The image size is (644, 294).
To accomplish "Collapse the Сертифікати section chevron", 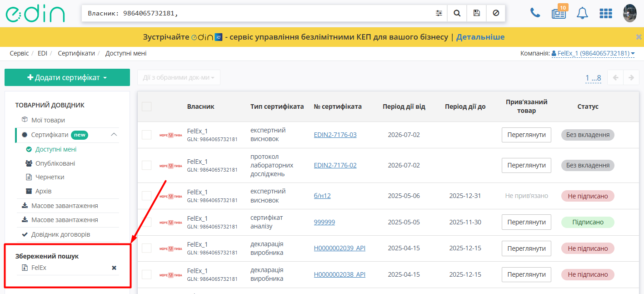I will tap(114, 135).
